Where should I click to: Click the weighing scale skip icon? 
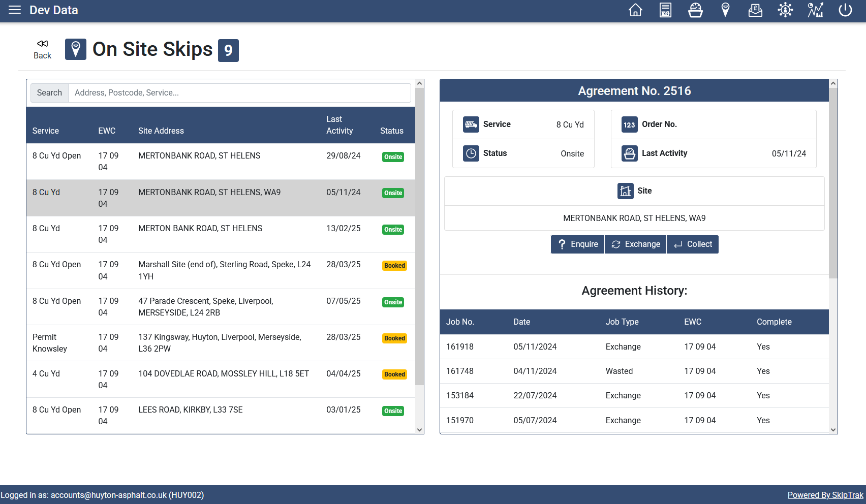click(x=695, y=10)
